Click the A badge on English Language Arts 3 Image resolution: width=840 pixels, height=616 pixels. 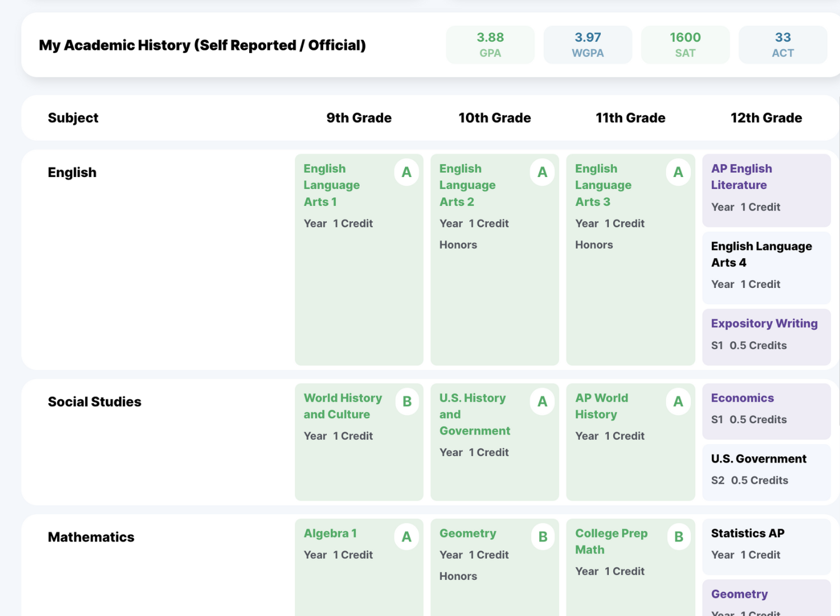coord(678,172)
